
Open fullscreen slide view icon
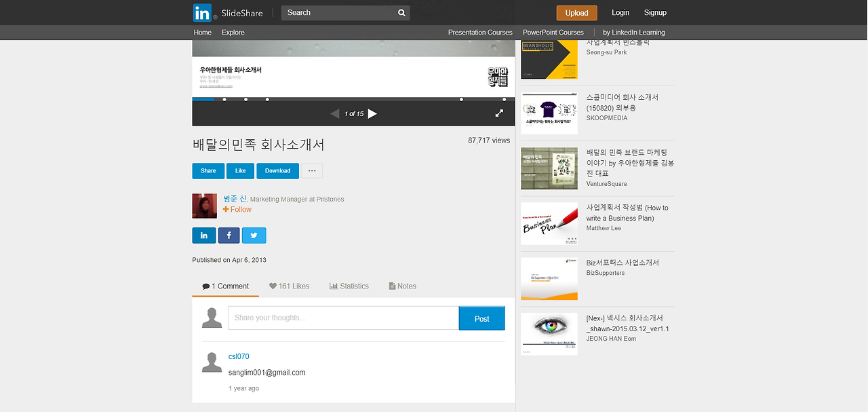point(499,113)
